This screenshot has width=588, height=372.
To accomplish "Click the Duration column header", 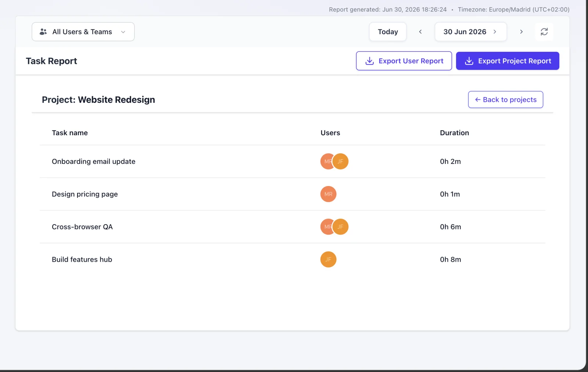I will coord(455,133).
